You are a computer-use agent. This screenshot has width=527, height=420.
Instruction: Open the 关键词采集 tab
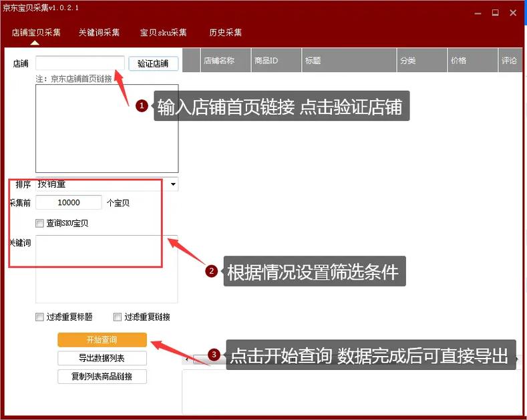pos(99,33)
